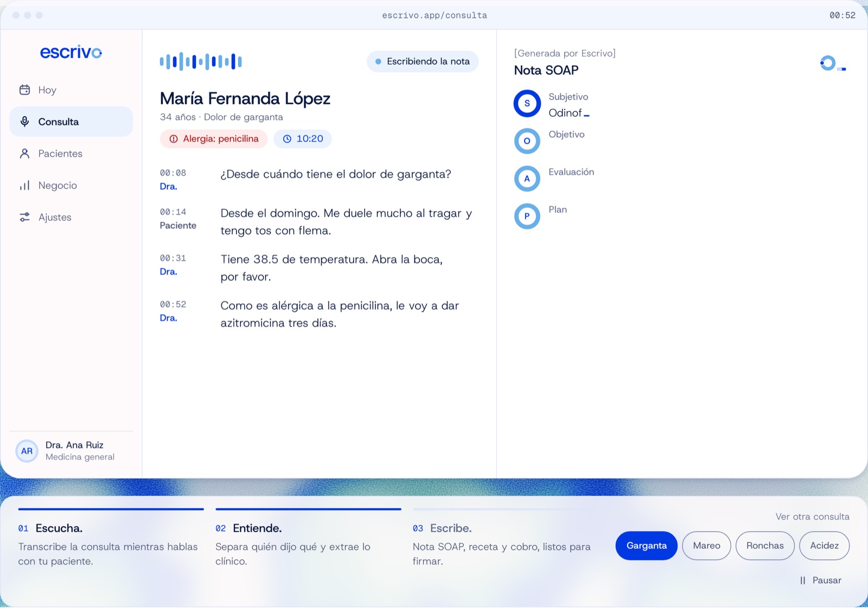Open the Negocio section
868x608 pixels.
[71, 185]
